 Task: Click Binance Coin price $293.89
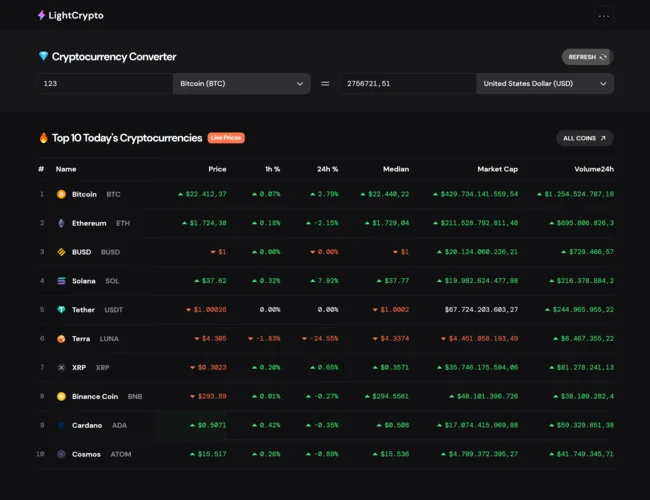pos(212,396)
